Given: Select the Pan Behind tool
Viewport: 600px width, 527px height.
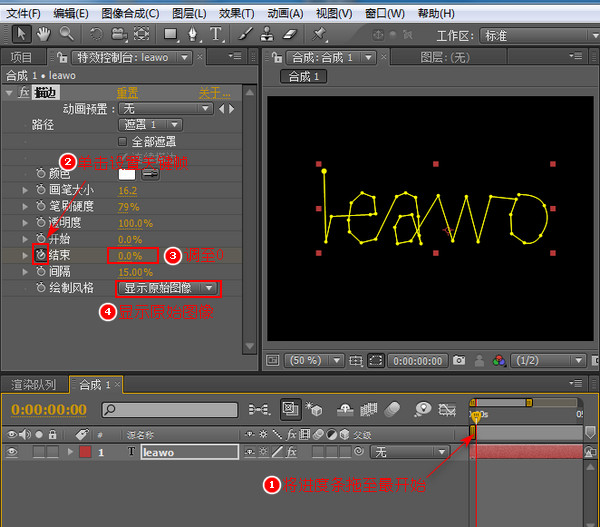Looking at the screenshot, I should coord(142,34).
